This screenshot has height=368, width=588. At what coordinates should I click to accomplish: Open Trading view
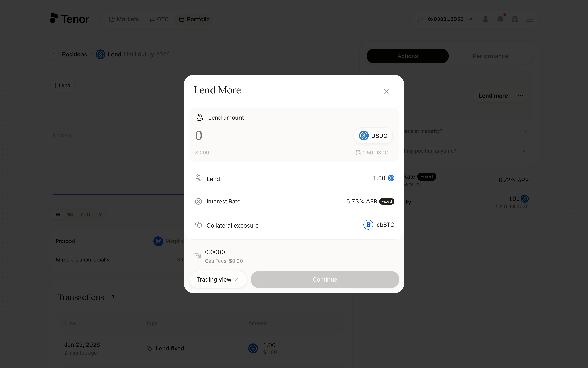pyautogui.click(x=218, y=279)
